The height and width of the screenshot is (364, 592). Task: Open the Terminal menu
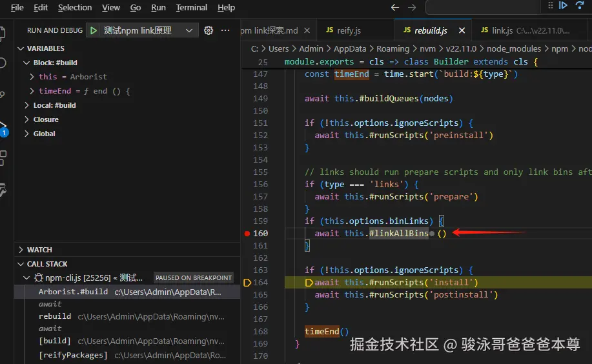192,8
